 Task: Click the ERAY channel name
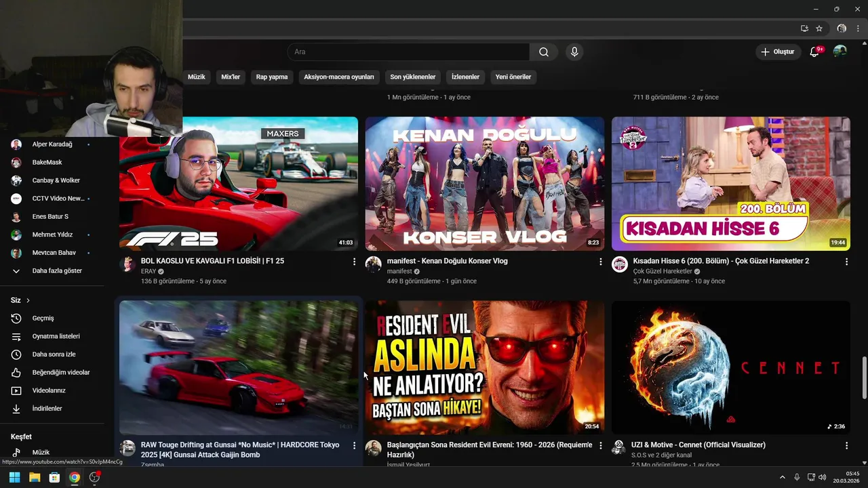tap(149, 271)
